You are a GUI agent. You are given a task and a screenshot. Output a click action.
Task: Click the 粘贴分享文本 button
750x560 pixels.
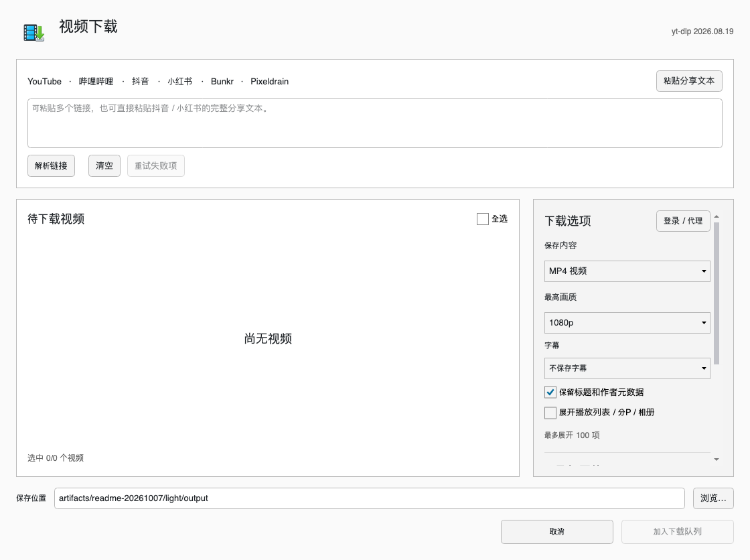(x=689, y=81)
